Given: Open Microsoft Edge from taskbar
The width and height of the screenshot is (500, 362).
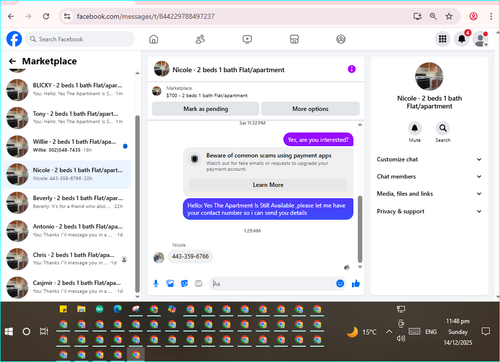Looking at the screenshot, I should pyautogui.click(x=117, y=309).
